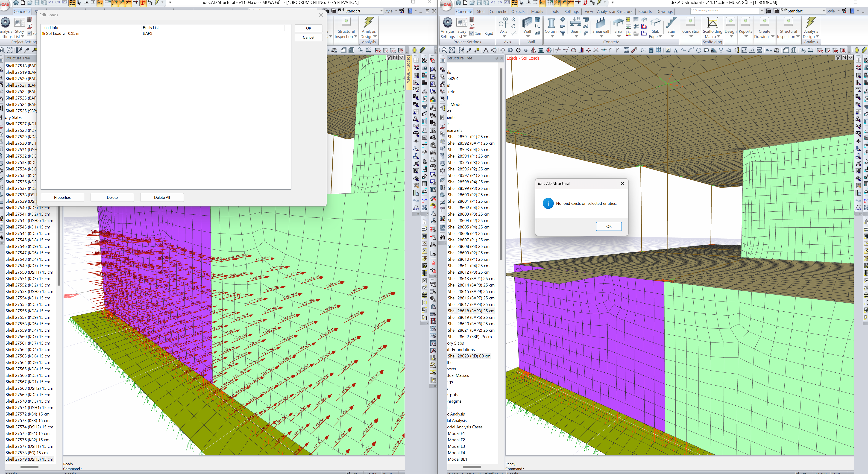
Task: Toggle the 'Se' checkbox in left window ribbon
Action: click(x=29, y=33)
